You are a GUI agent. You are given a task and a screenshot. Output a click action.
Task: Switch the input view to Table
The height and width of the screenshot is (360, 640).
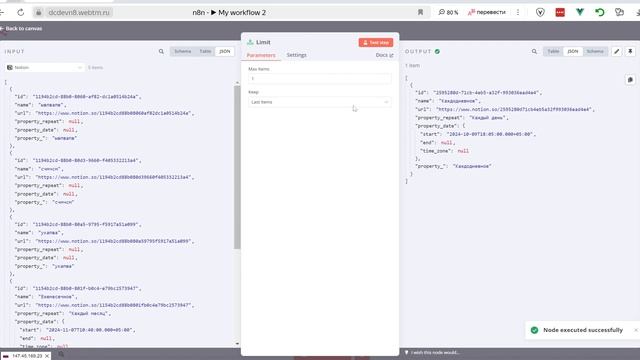(205, 51)
